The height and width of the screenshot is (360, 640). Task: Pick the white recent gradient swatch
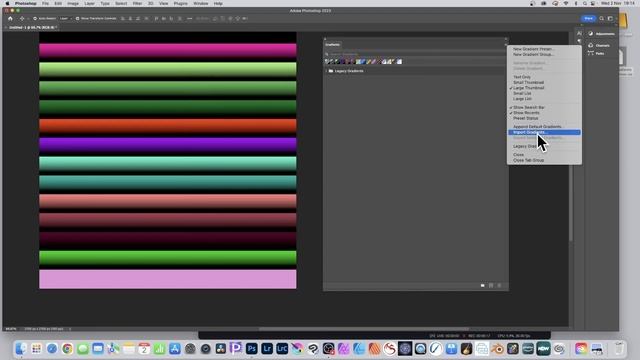(x=400, y=62)
